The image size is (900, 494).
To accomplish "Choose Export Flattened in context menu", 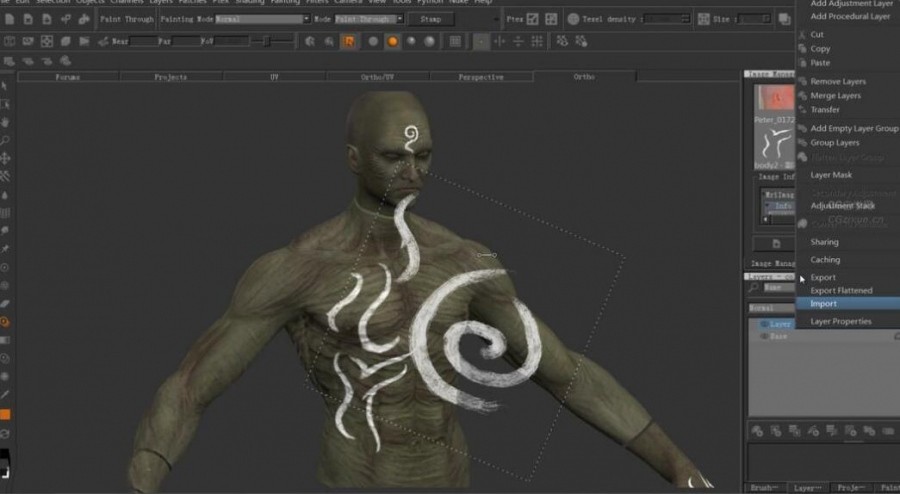I will tap(841, 290).
